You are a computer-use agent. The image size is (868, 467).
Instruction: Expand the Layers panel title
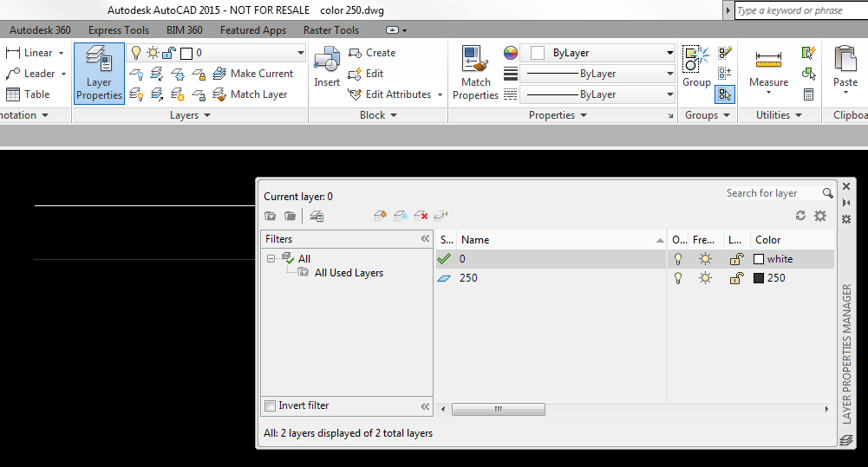pos(190,115)
